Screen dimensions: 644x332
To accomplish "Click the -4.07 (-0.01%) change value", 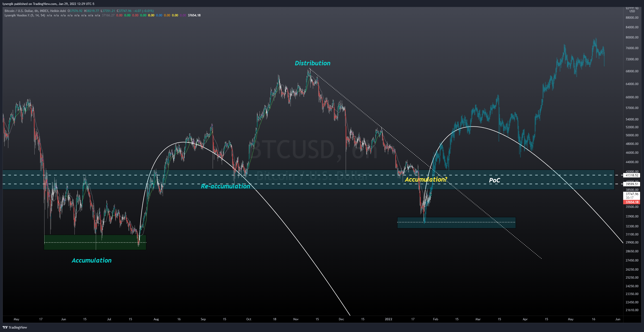I will click(143, 11).
